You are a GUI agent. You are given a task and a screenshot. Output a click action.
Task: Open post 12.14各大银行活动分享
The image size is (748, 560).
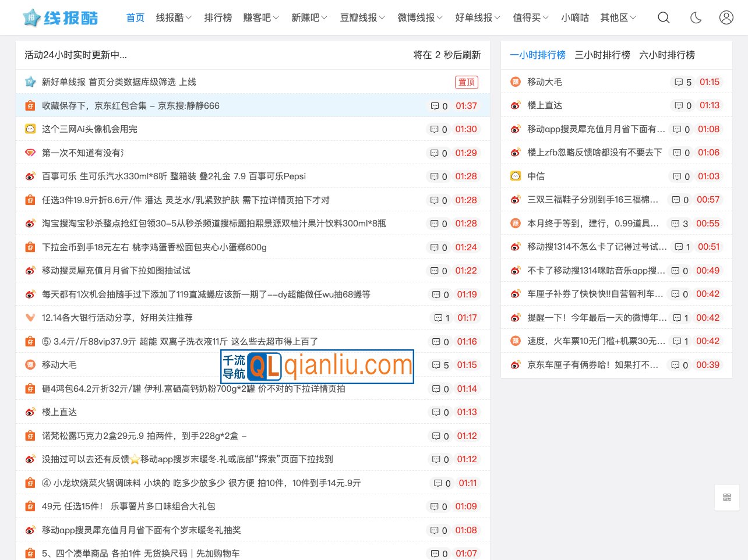click(117, 318)
